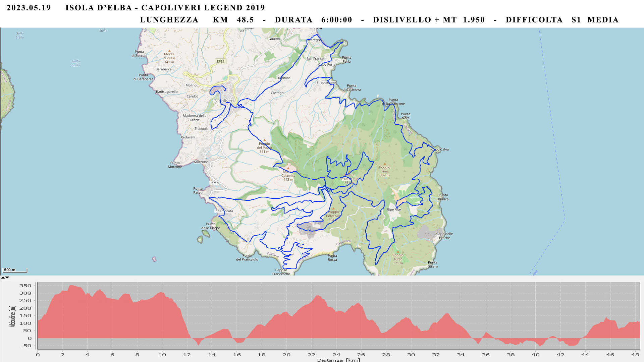Click the DIFFICOLTA S1 MEDIA header text
This screenshot has width=644, height=362.
coord(562,20)
